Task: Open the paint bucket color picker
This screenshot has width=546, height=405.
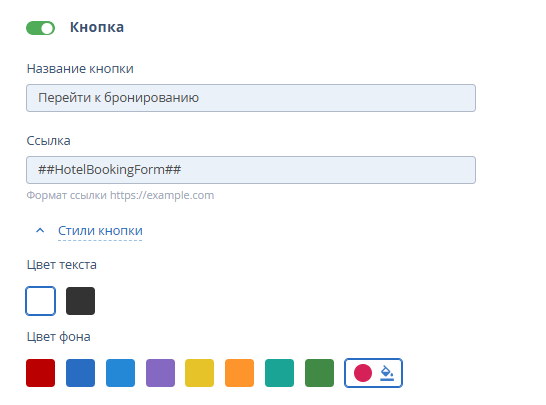Action: [387, 373]
